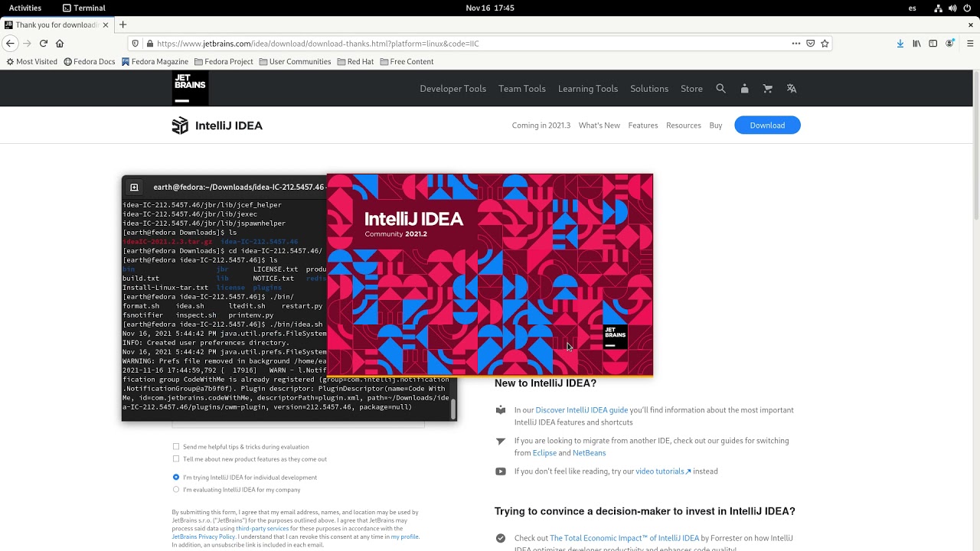
Task: Open Fedora Docs bookmark
Action: pos(90,62)
